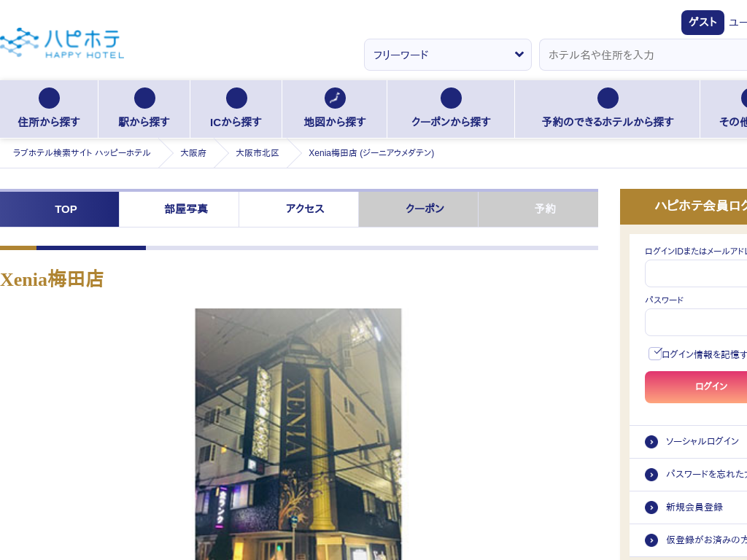Open the フリーワード search type dropdown
Viewport: 747px width, 560px height.
point(448,55)
